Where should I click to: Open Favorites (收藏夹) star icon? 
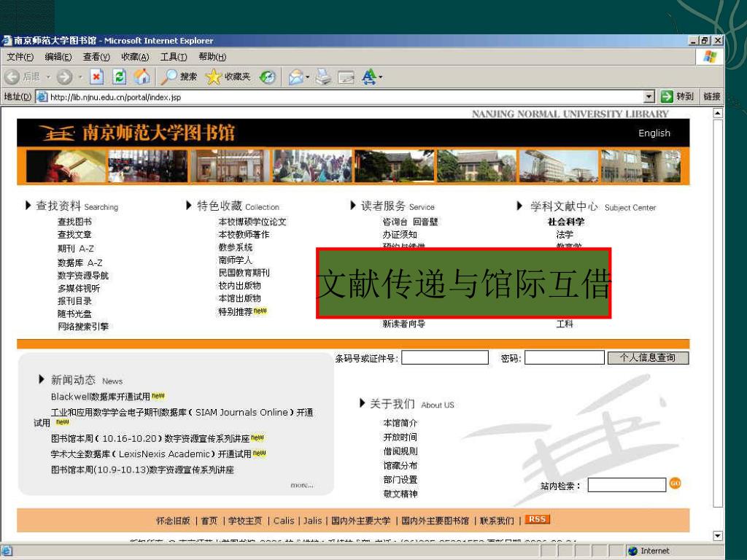click(x=228, y=77)
